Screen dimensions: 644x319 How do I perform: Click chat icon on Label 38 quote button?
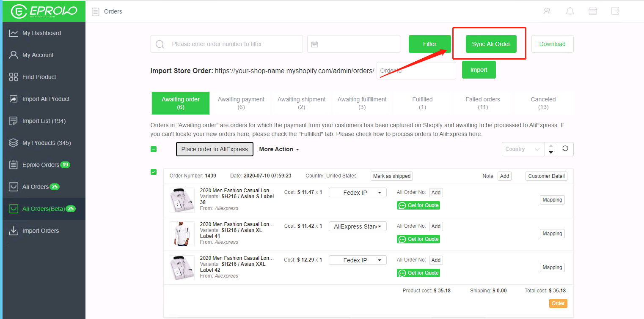(402, 205)
